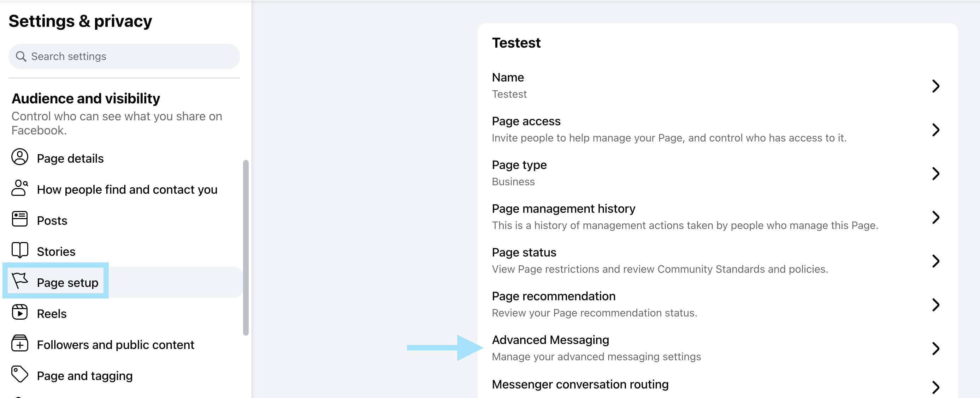Click the sidebar vertical scrollbar
The height and width of the screenshot is (398, 980).
coord(246,247)
